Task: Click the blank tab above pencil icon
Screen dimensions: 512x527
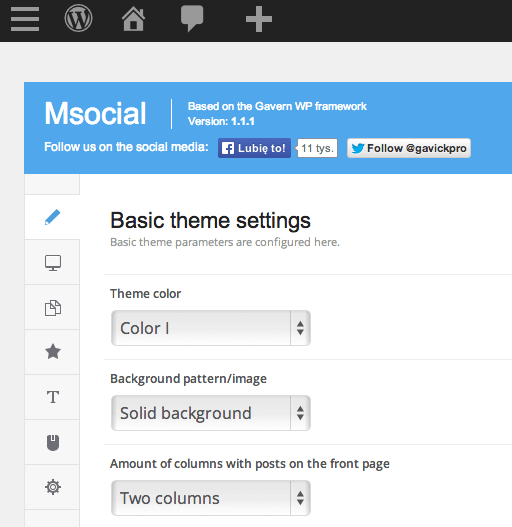Action: pyautogui.click(x=52, y=184)
